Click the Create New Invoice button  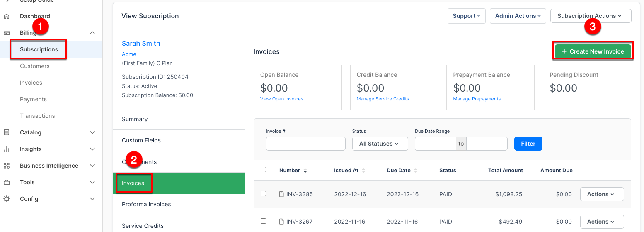(x=593, y=51)
